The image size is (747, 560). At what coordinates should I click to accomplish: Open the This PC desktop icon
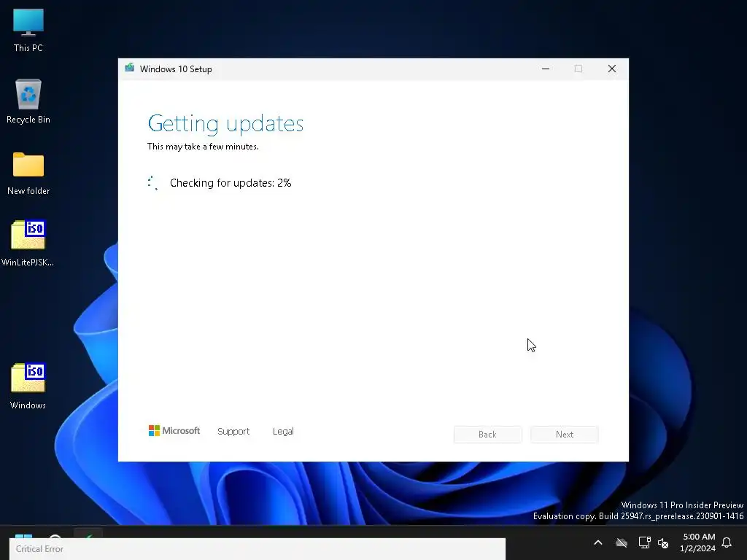click(x=28, y=31)
